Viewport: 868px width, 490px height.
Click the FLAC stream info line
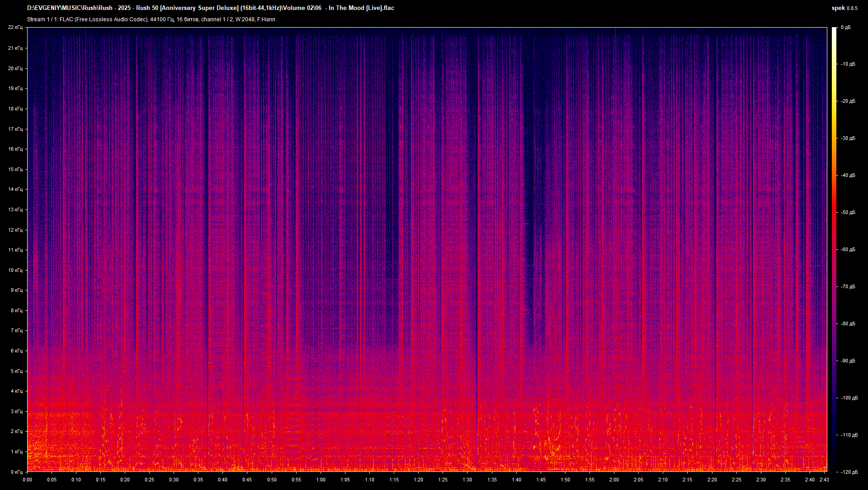(151, 19)
